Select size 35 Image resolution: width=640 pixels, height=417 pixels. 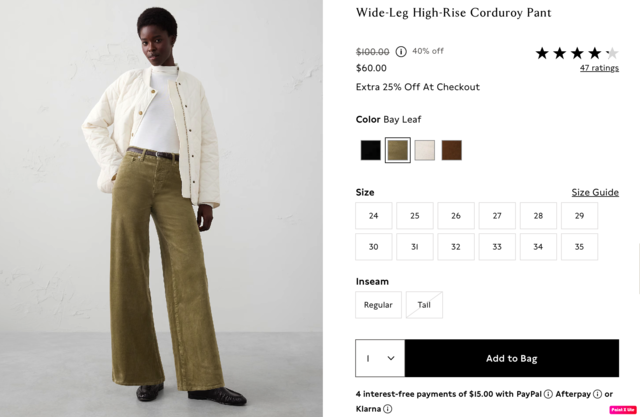point(579,247)
